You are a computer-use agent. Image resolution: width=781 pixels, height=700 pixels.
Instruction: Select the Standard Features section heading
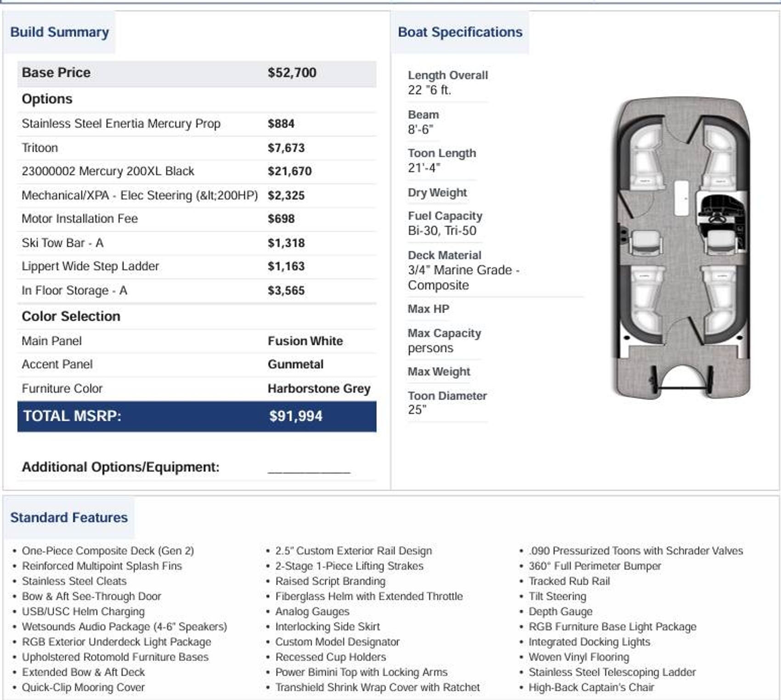[x=69, y=517]
